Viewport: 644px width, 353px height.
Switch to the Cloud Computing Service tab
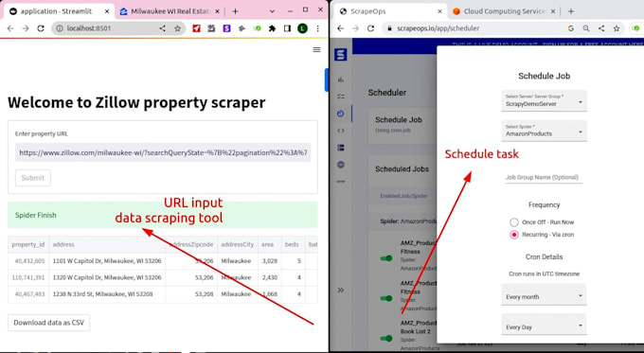[x=504, y=11]
